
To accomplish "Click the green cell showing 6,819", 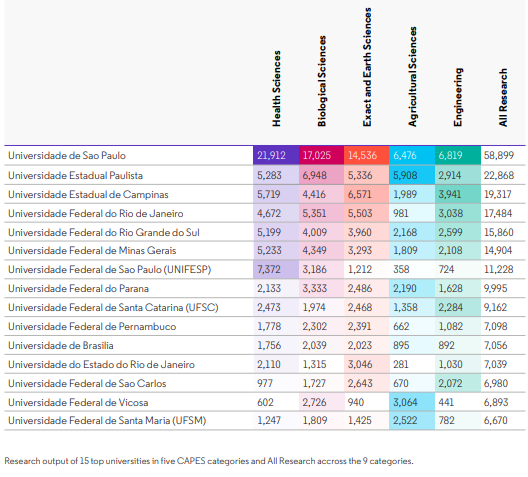I will 458,155.
